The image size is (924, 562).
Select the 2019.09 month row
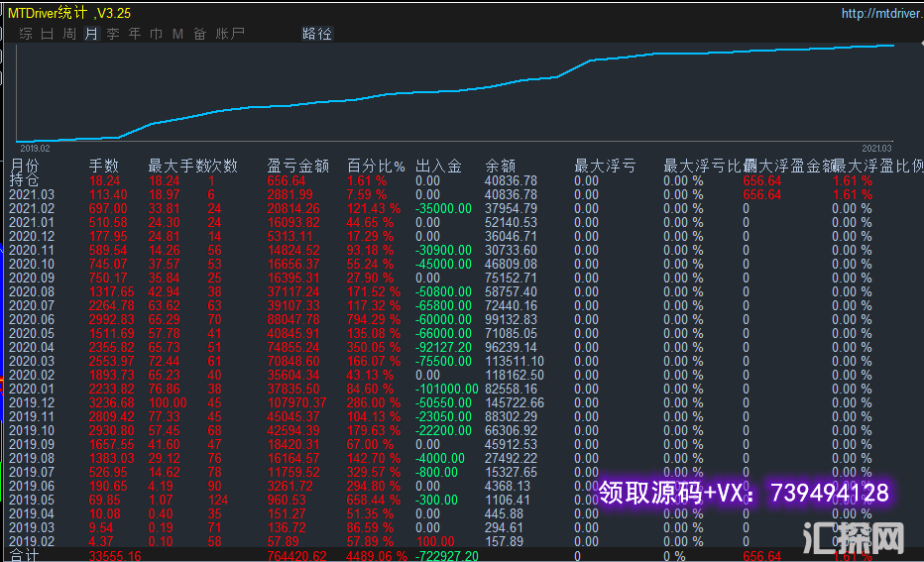point(32,444)
